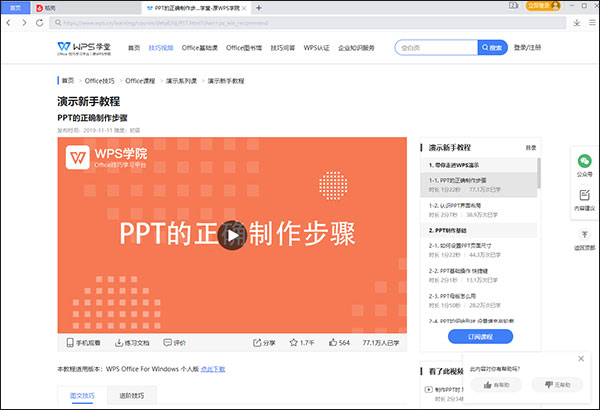Click the 首页 breadcrumb link
Image resolution: width=600 pixels, height=410 pixels.
click(68, 81)
